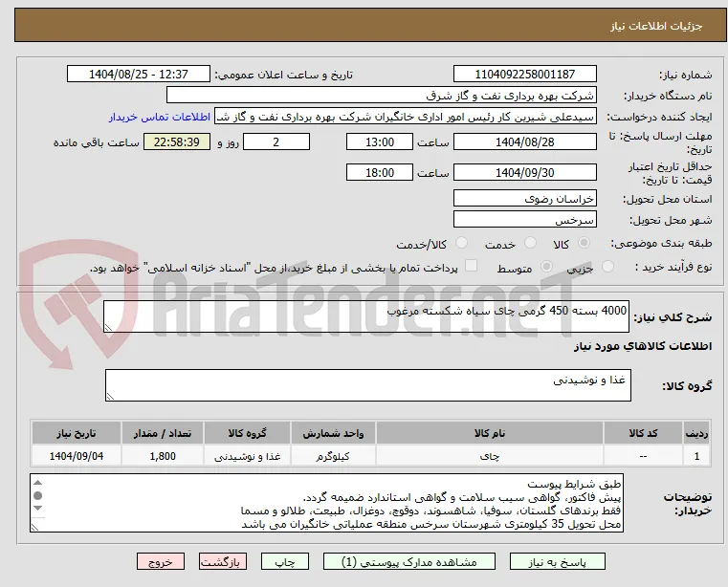The width and height of the screenshot is (728, 587).
Task: Select the جزیی purchase type radio
Action: point(607,267)
